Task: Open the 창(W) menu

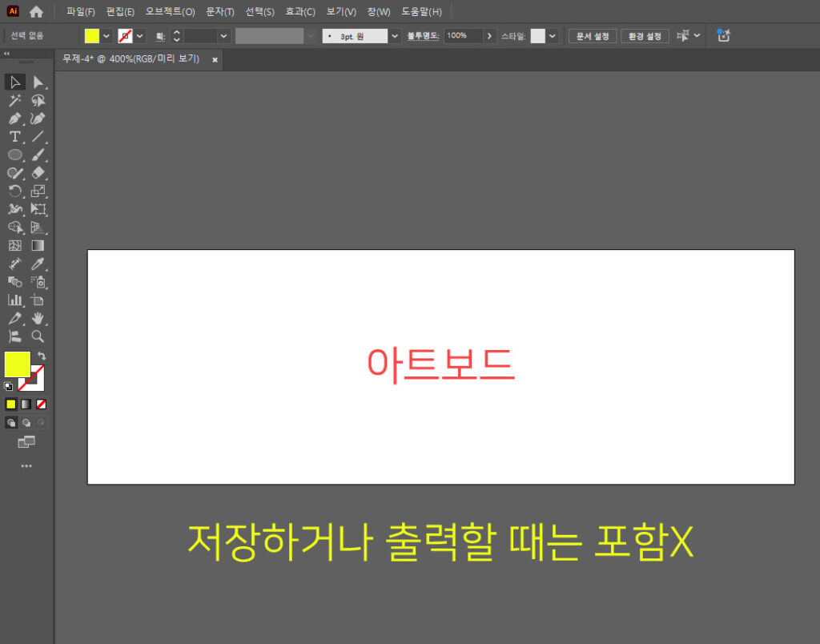Action: click(379, 11)
